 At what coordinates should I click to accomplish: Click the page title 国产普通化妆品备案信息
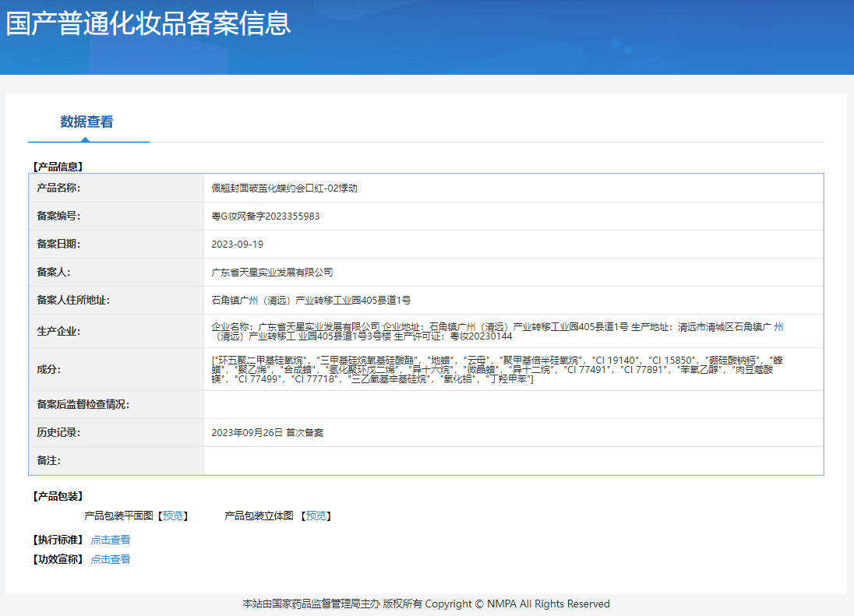[148, 23]
